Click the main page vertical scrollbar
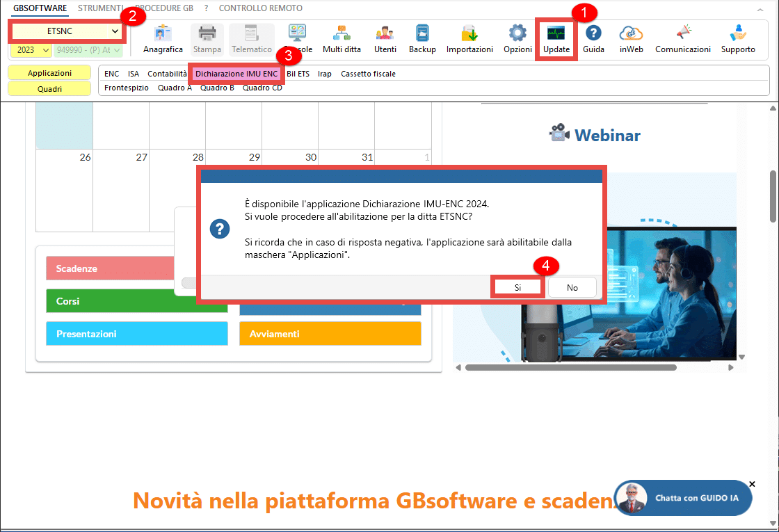Image resolution: width=779 pixels, height=532 pixels. 773,196
